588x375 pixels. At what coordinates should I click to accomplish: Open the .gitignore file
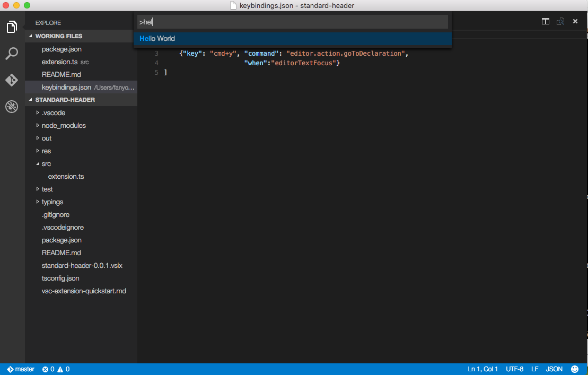(81, 214)
